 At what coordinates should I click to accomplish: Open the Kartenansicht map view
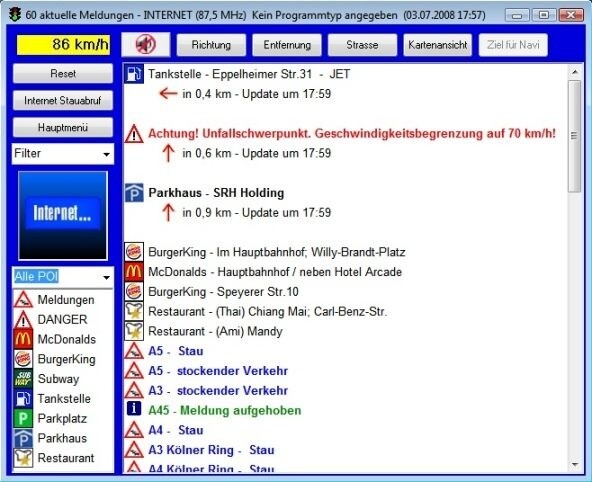438,45
